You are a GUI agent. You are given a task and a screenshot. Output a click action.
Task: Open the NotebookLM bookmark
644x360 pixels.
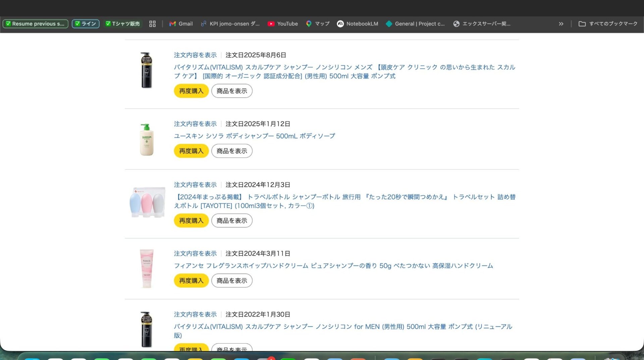coord(357,24)
